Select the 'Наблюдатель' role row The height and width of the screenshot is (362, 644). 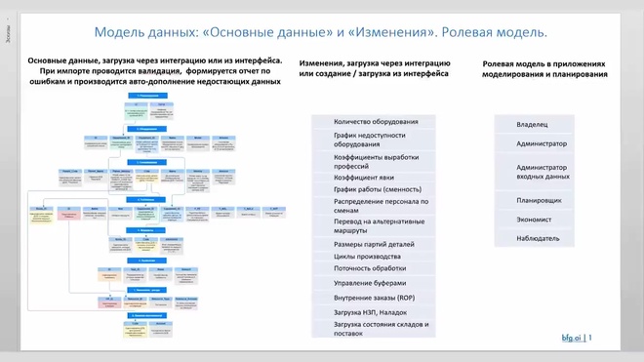pos(534,238)
